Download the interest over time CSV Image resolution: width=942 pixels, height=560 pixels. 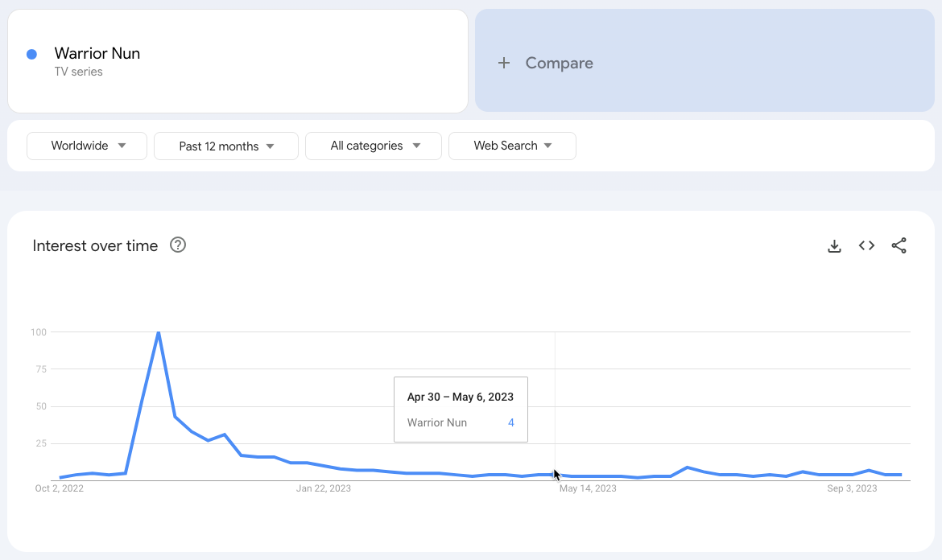(834, 246)
